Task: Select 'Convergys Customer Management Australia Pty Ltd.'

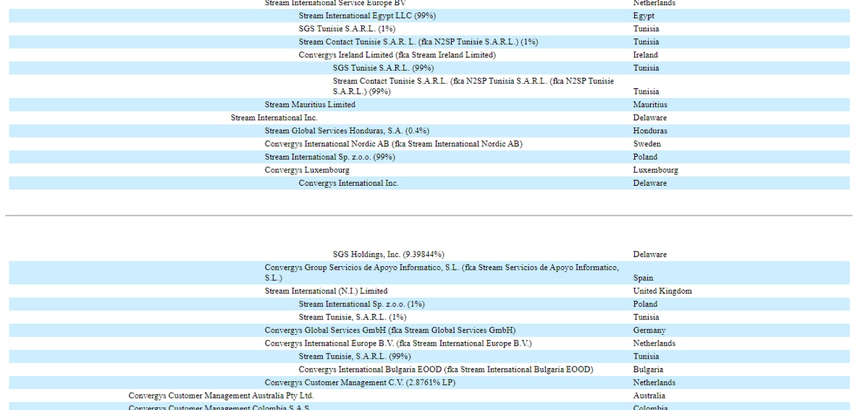Action: coord(221,396)
